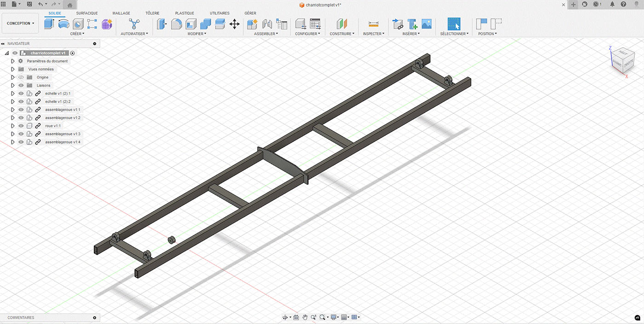
Task: Click the Select tool icon
Action: (x=454, y=24)
